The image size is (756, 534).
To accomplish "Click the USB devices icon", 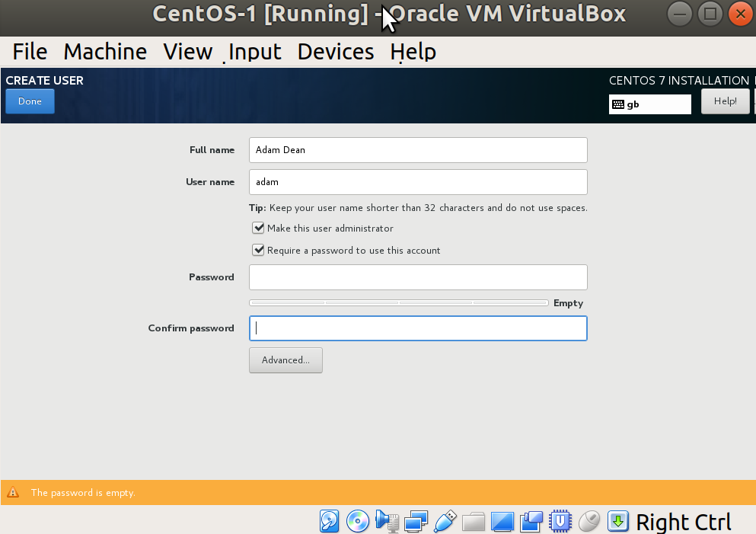I will (445, 522).
